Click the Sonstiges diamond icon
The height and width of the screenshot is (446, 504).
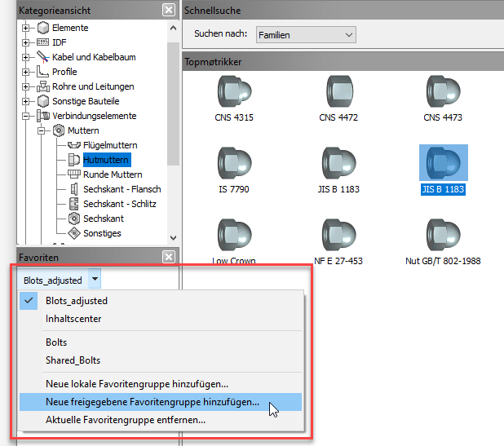(74, 233)
